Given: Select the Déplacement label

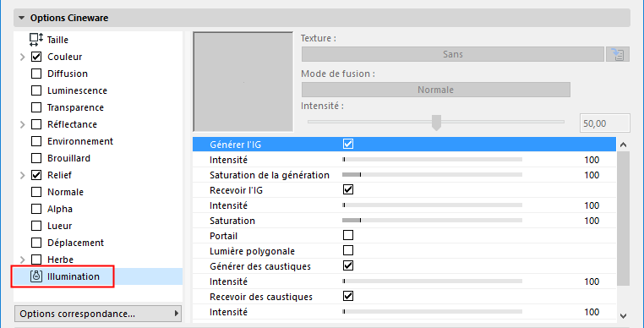Looking at the screenshot, I should click(x=75, y=243).
